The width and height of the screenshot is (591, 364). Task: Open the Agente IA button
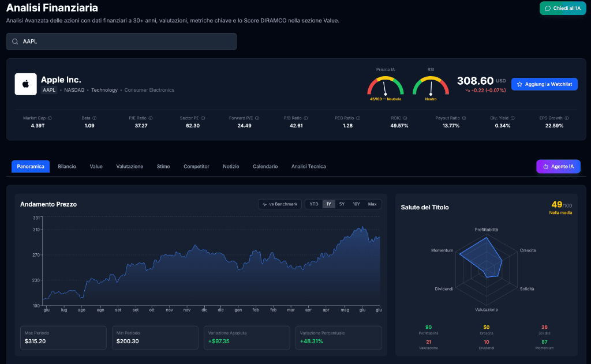[x=558, y=167]
